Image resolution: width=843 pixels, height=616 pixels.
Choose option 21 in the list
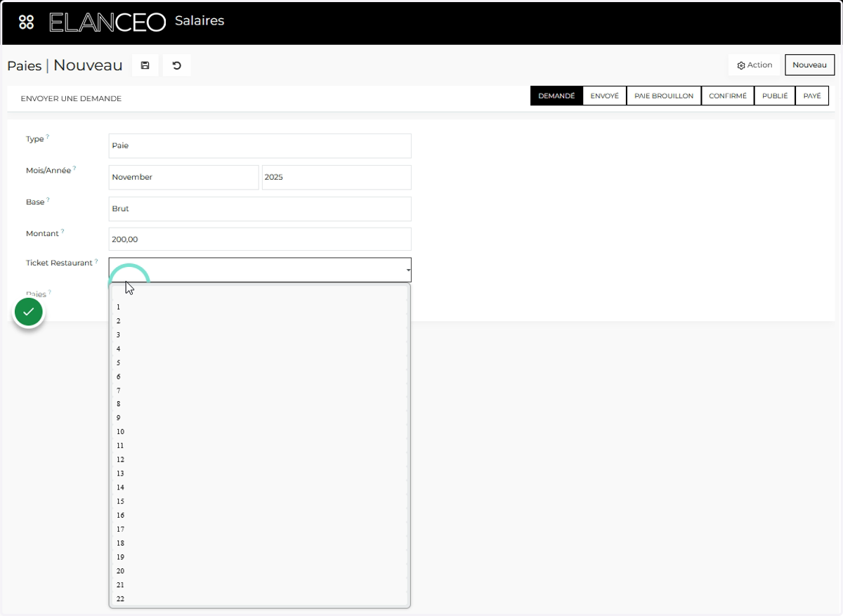(x=260, y=584)
